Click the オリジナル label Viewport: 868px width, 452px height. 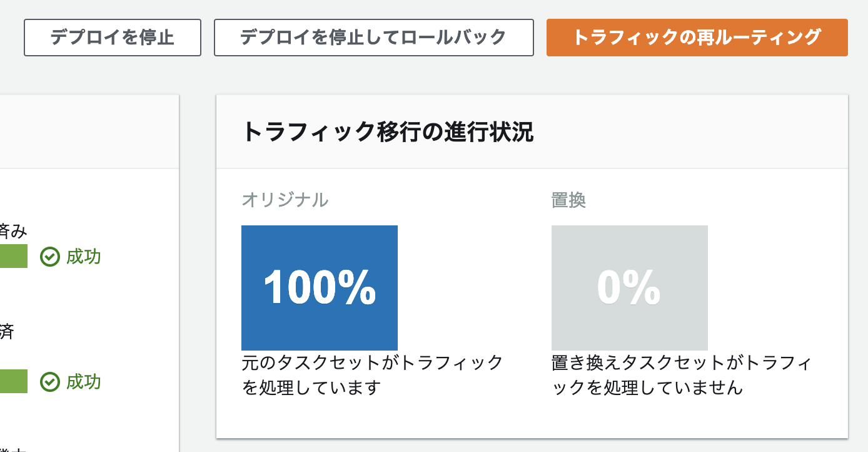[x=285, y=200]
